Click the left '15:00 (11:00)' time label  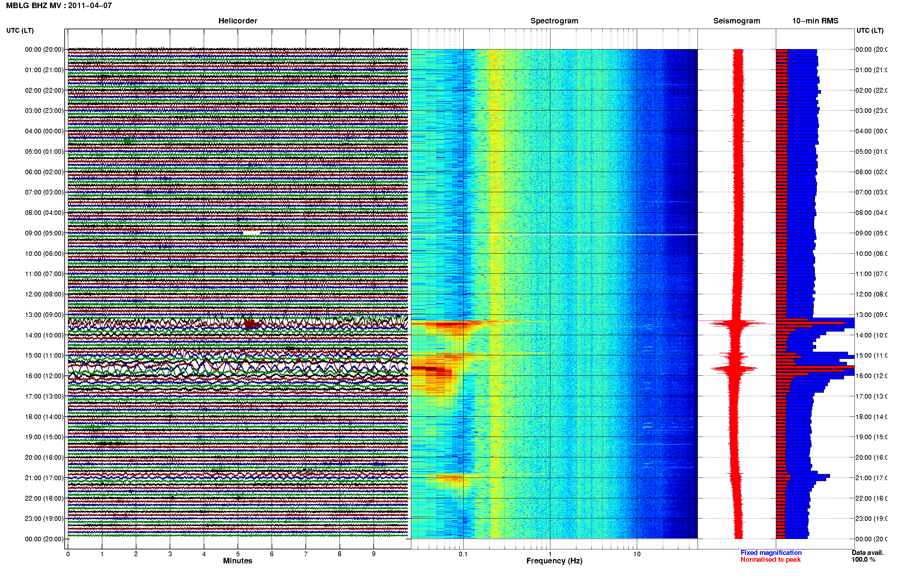point(44,355)
